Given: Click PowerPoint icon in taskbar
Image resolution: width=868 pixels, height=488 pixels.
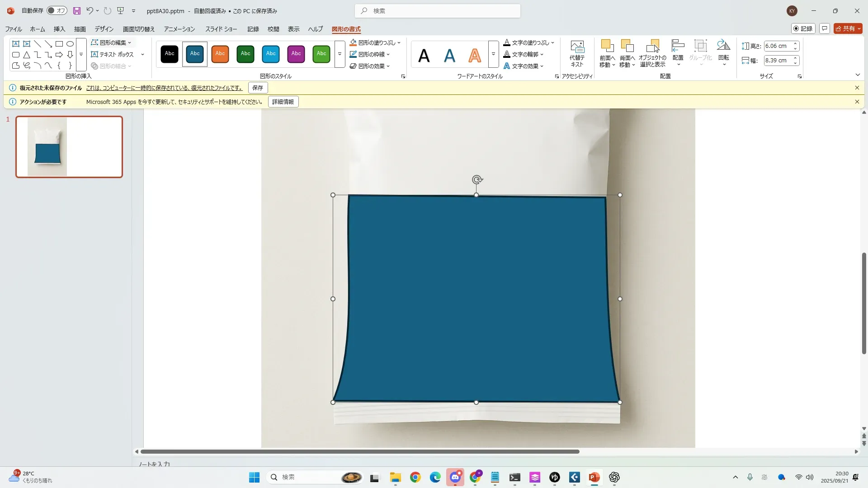Looking at the screenshot, I should click(594, 477).
